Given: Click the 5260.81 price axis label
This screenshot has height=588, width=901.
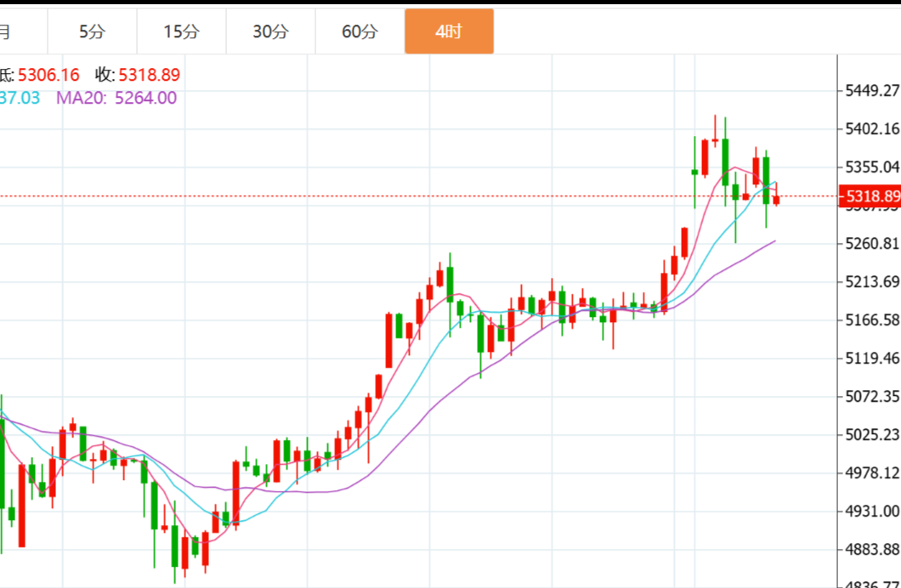Looking at the screenshot, I should (872, 244).
